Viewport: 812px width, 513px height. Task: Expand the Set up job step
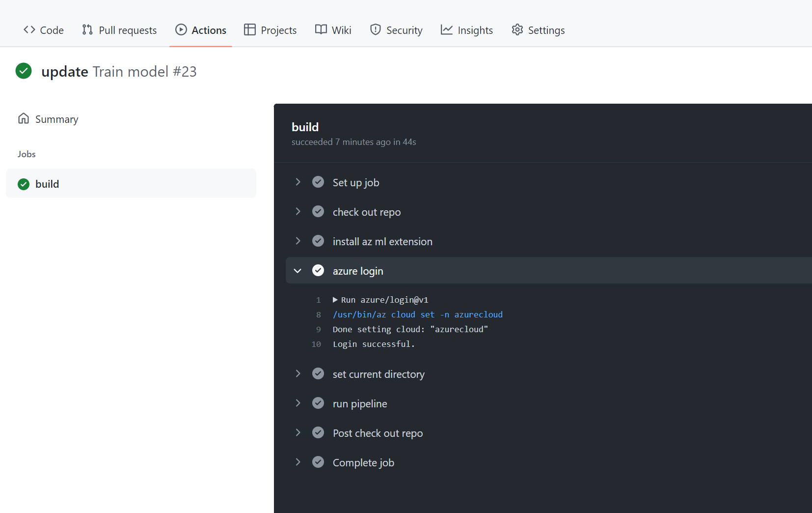click(298, 182)
